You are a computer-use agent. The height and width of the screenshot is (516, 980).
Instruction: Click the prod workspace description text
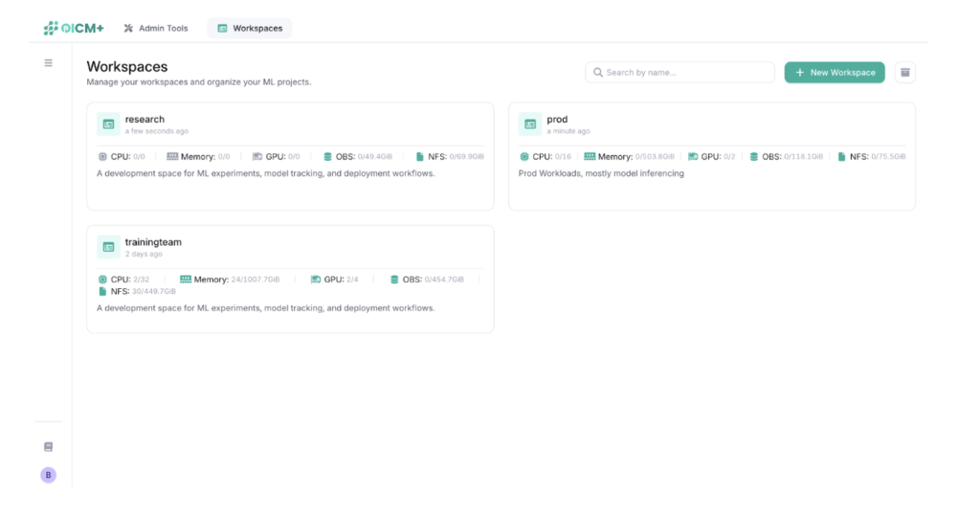(x=601, y=174)
